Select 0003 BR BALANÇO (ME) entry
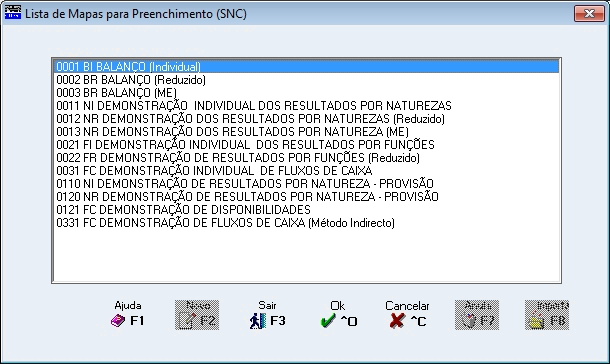The width and height of the screenshot is (610, 364). [306, 93]
